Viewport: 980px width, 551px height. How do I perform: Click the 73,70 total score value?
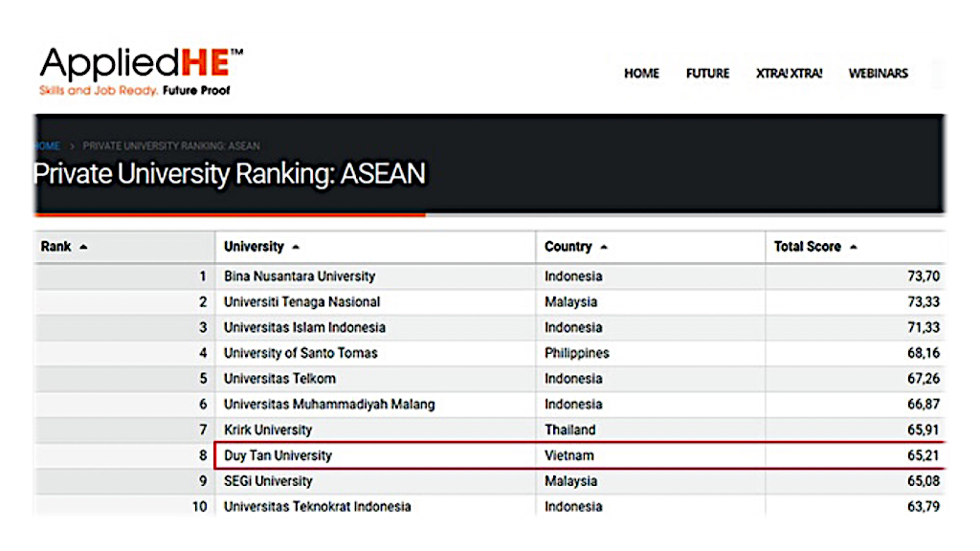(x=924, y=276)
